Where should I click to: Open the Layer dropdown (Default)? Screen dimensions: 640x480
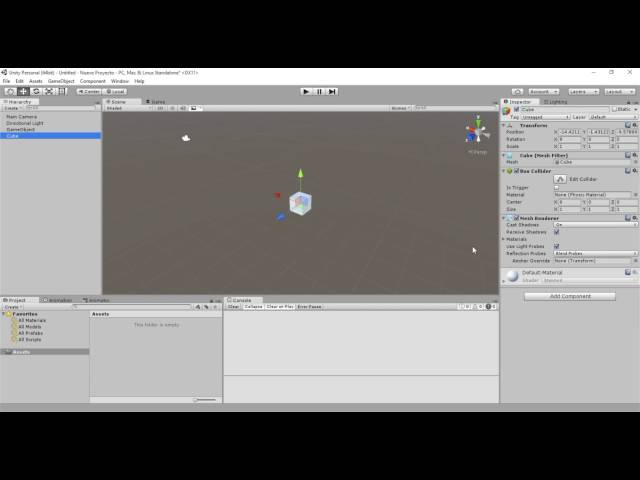613,117
